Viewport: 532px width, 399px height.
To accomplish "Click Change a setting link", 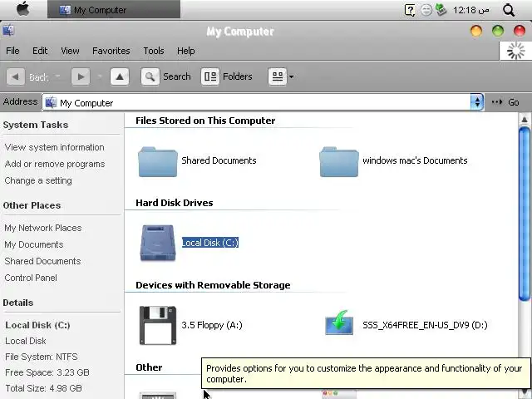I will pyautogui.click(x=38, y=180).
